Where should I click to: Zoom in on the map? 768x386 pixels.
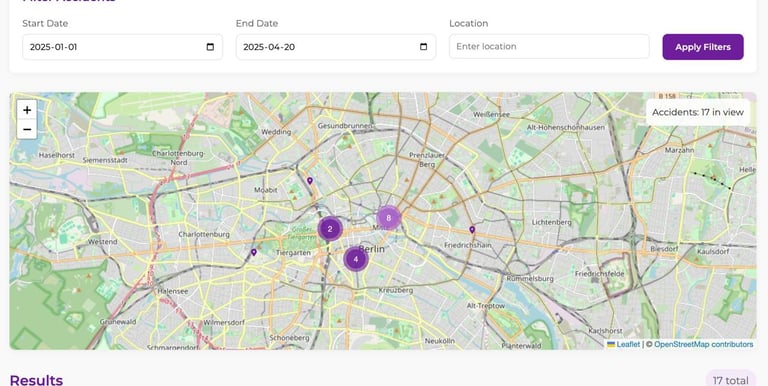coord(27,110)
